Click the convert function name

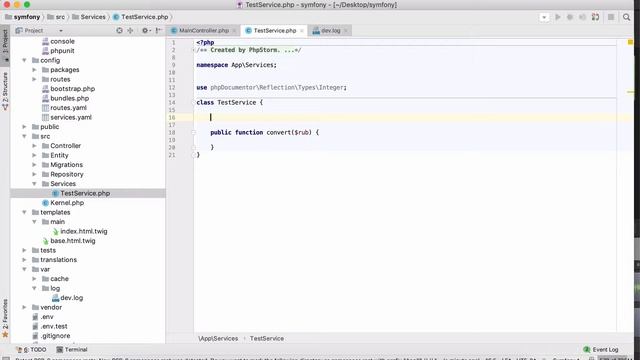[278, 133]
